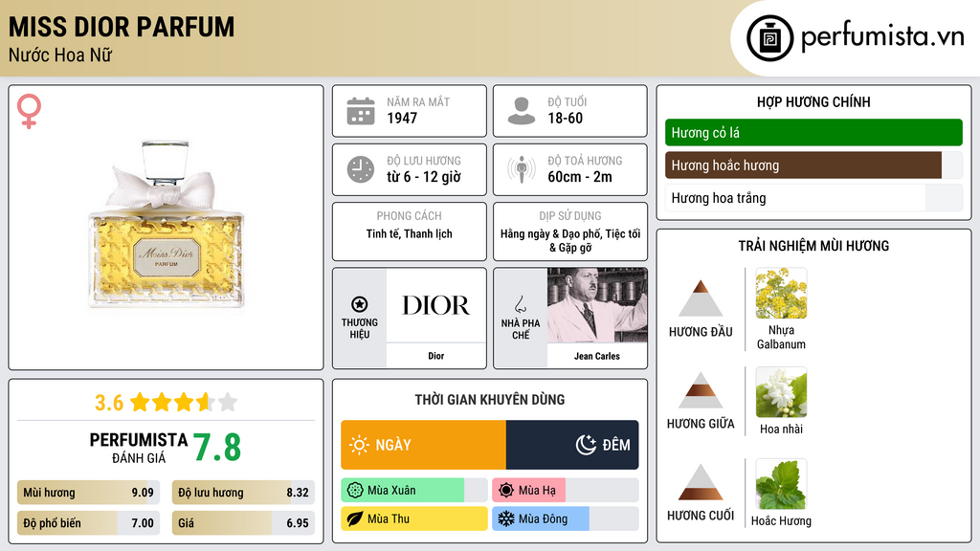Screen dimensions: 980x551
Task: Click the perfumista.vn site name
Action: point(882,37)
